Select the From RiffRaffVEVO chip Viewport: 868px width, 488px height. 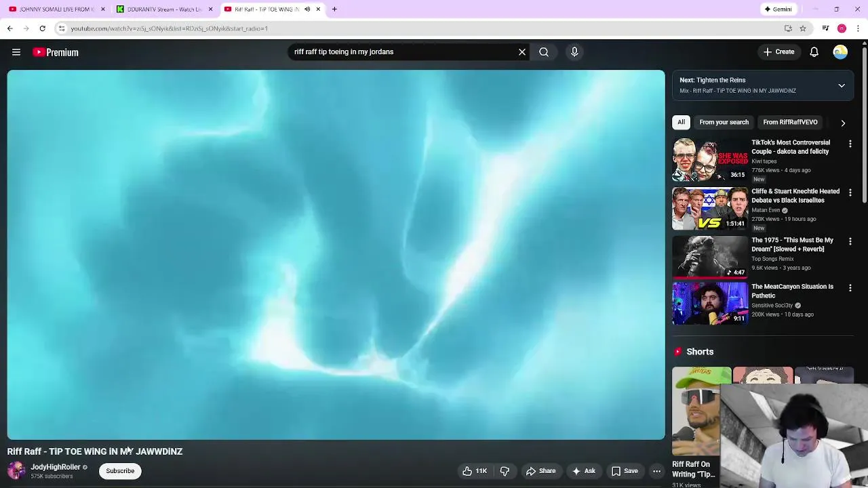(x=790, y=122)
